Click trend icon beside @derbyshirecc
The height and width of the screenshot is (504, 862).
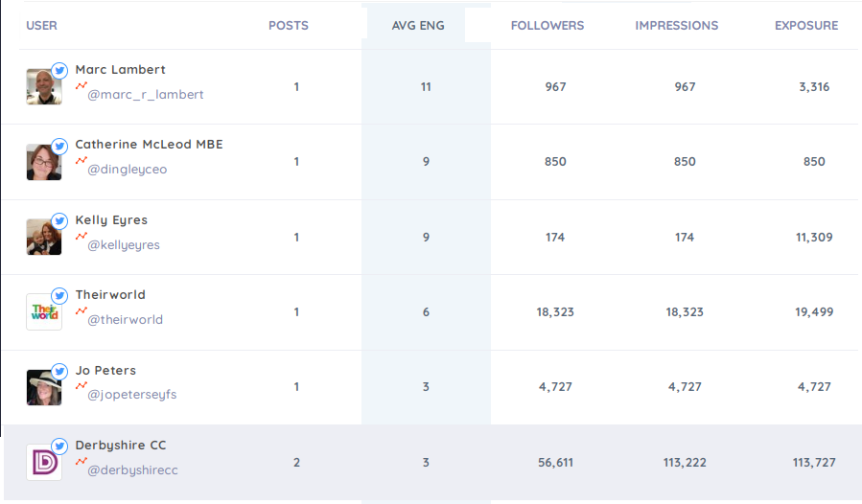(x=82, y=461)
